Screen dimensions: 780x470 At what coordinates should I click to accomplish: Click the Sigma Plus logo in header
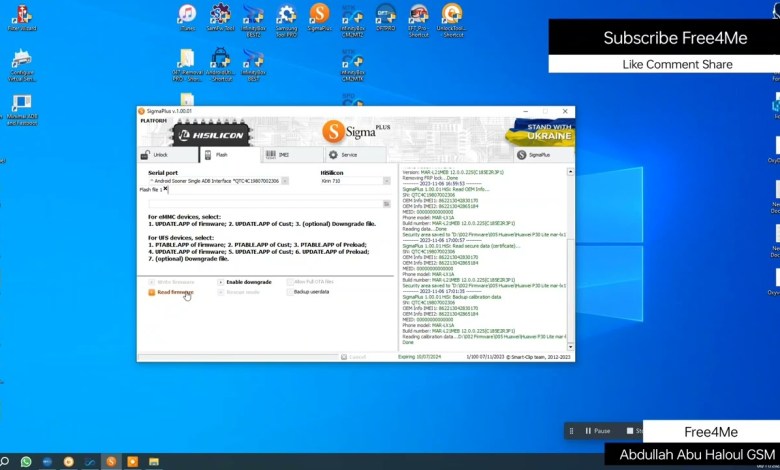(x=356, y=131)
